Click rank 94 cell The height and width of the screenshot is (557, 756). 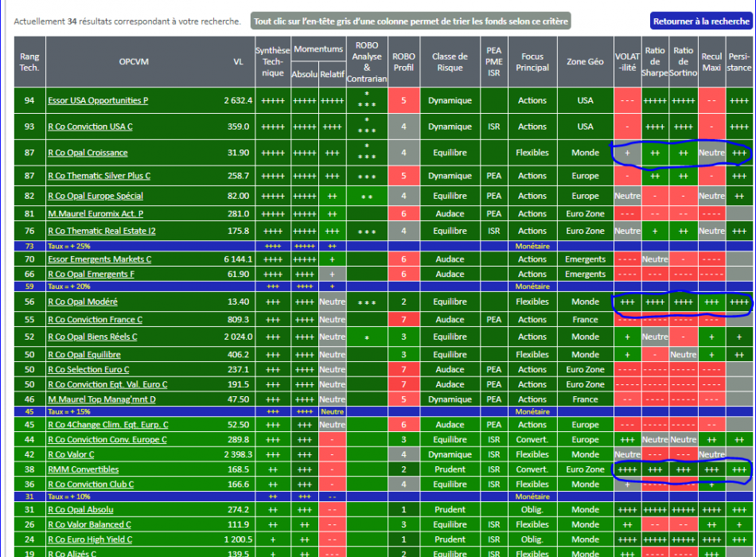[x=29, y=100]
